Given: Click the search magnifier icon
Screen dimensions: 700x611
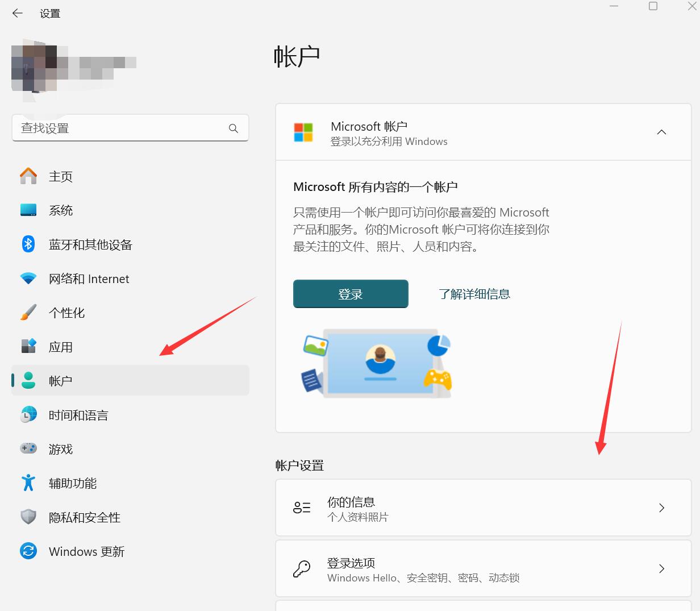Looking at the screenshot, I should point(234,128).
